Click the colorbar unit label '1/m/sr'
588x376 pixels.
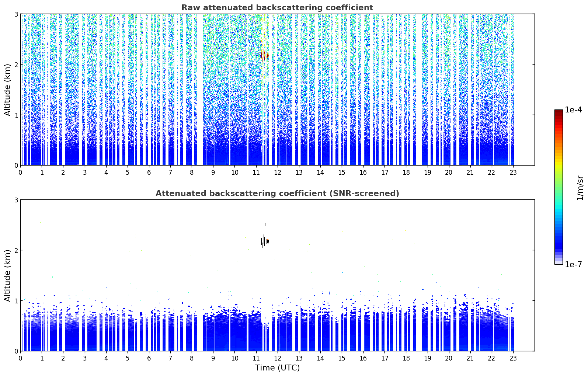click(x=580, y=187)
